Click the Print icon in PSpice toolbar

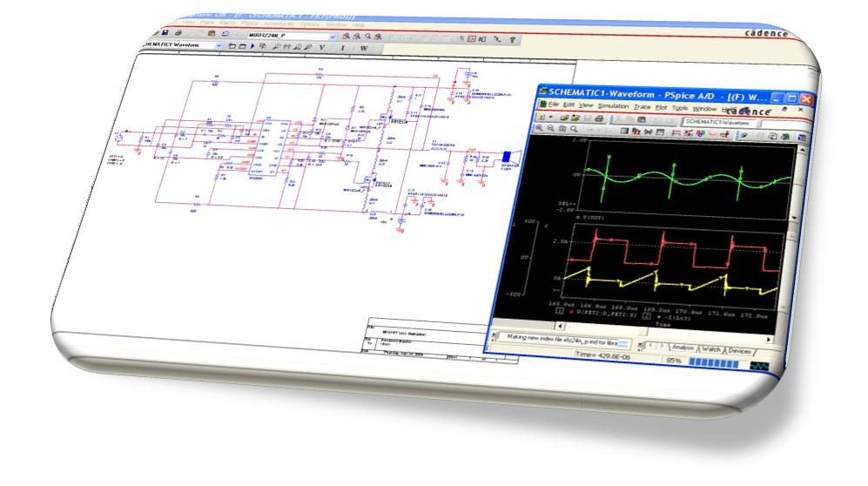tap(598, 118)
